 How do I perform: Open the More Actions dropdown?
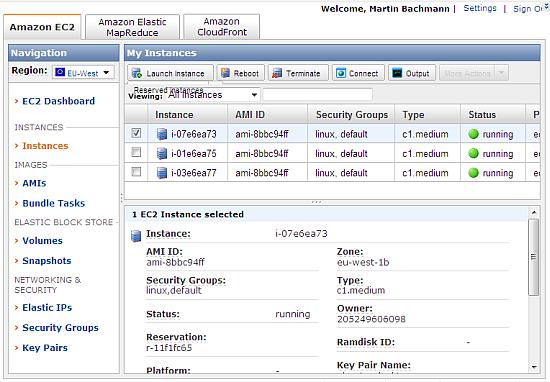coord(474,73)
